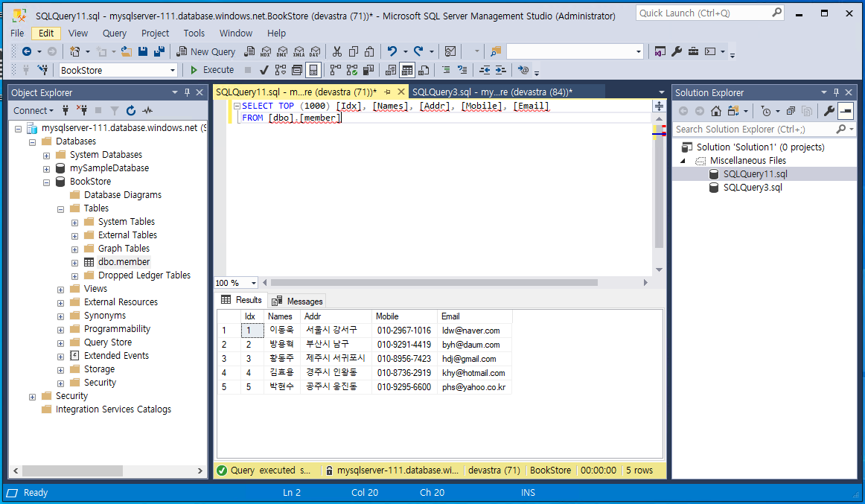Collapse the BookStore database node
The width and height of the screenshot is (865, 504).
pos(46,182)
